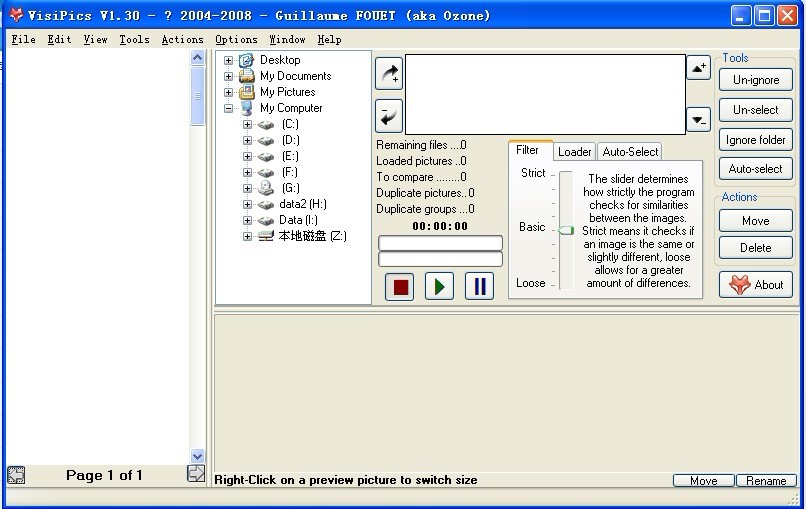Open the File menu
This screenshot has height=509, width=806.
[x=24, y=40]
